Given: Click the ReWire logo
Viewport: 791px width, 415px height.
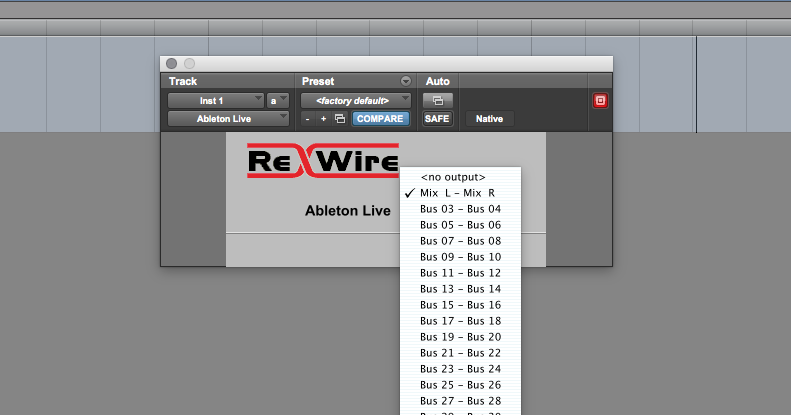Looking at the screenshot, I should 323,161.
